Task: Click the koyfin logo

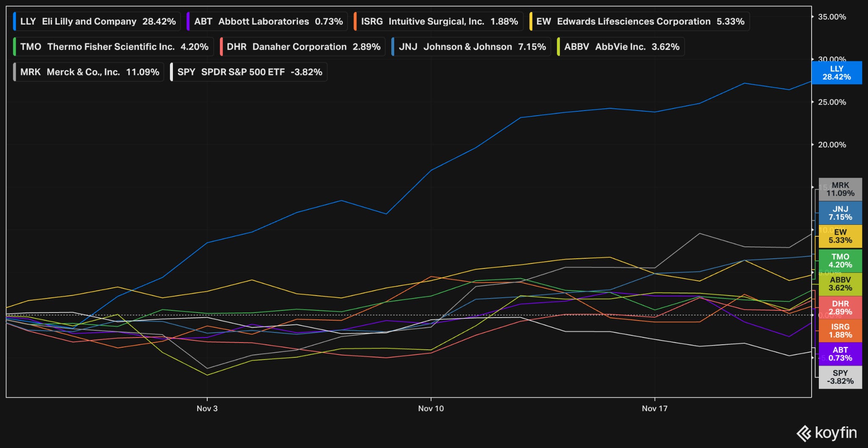Action: pos(827,433)
